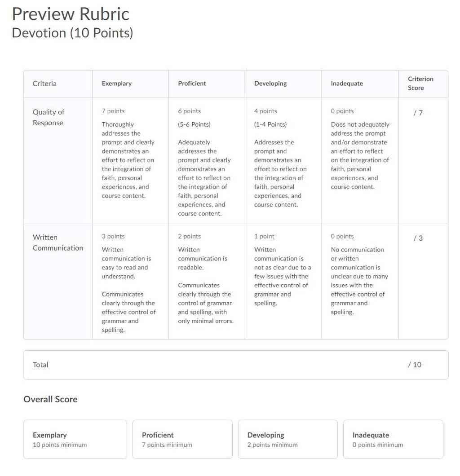460x476 pixels.
Task: Click the Total score out of 10
Action: (415, 365)
